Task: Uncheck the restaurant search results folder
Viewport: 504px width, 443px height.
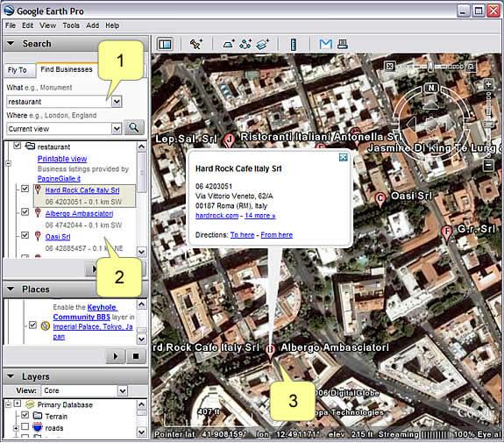Action: (17, 146)
